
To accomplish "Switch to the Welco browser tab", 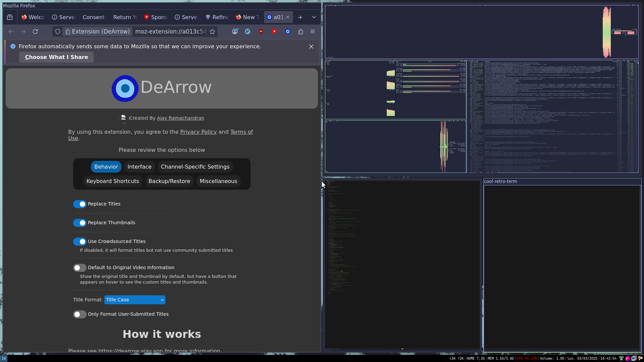I will 33,17.
